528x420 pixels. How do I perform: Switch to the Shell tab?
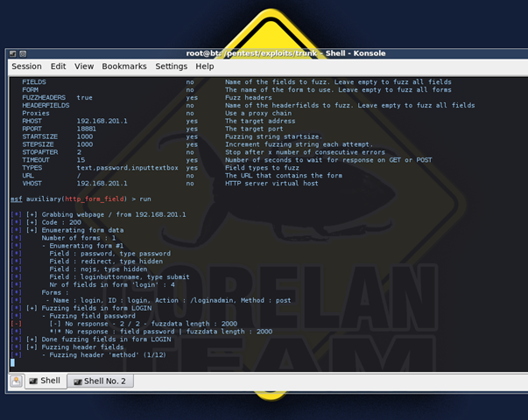pyautogui.click(x=45, y=381)
